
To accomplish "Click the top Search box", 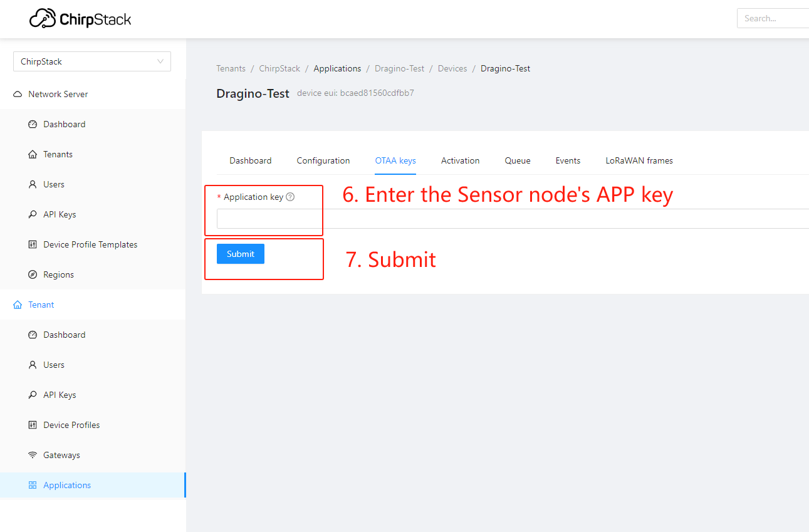I will (x=773, y=18).
